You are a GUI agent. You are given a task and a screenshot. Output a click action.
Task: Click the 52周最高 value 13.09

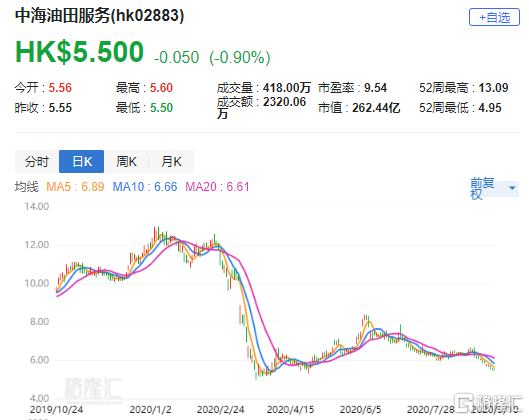(x=493, y=88)
